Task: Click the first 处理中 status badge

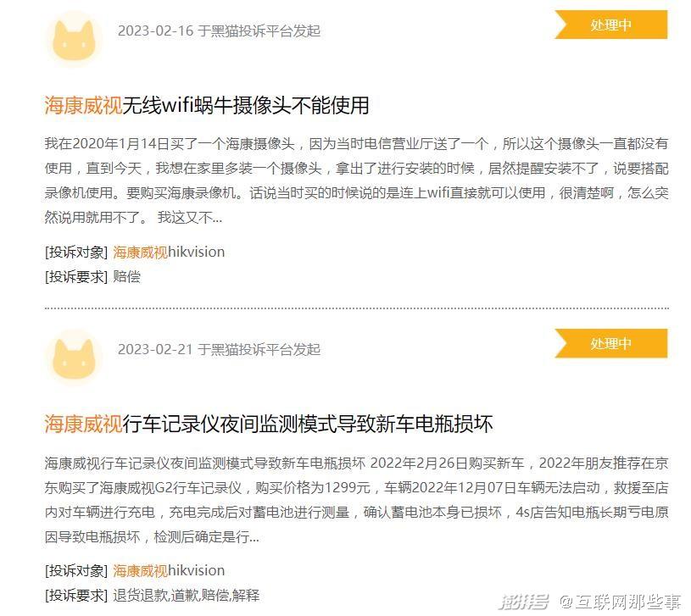Action: tap(610, 25)
